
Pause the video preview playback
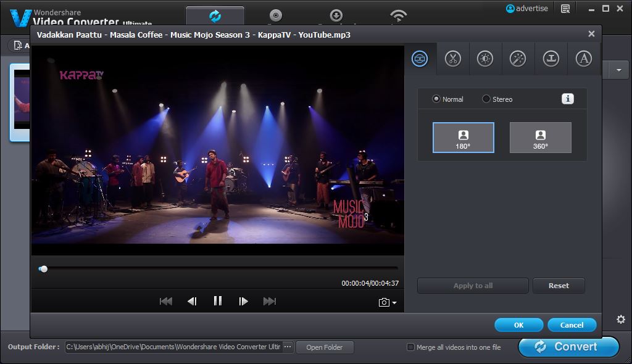217,301
